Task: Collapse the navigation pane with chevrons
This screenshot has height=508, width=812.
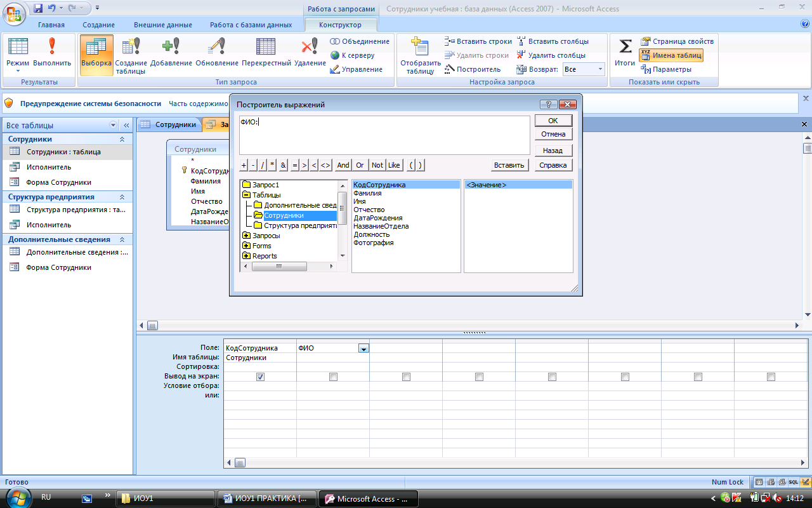Action: tap(126, 126)
